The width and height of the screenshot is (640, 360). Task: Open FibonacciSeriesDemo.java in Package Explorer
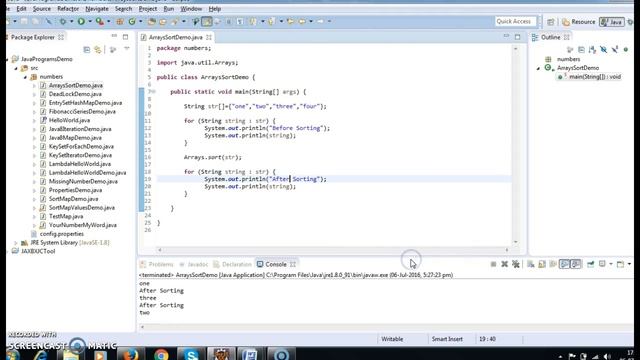[82, 111]
